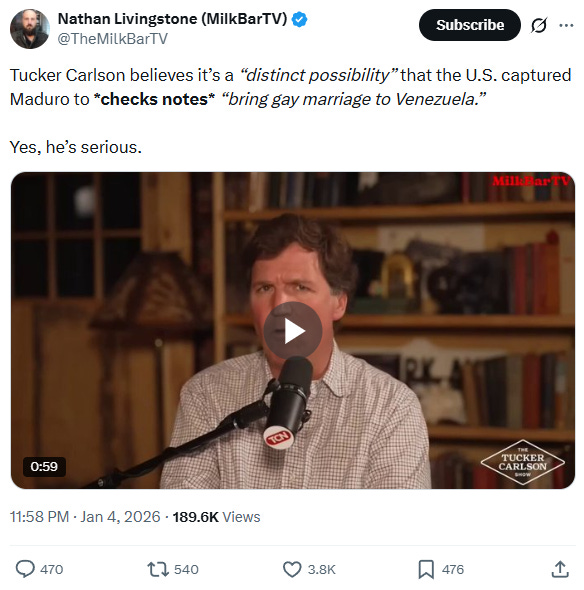Click the 476 bookmarks count
Screen dimensions: 584x590
click(x=453, y=569)
